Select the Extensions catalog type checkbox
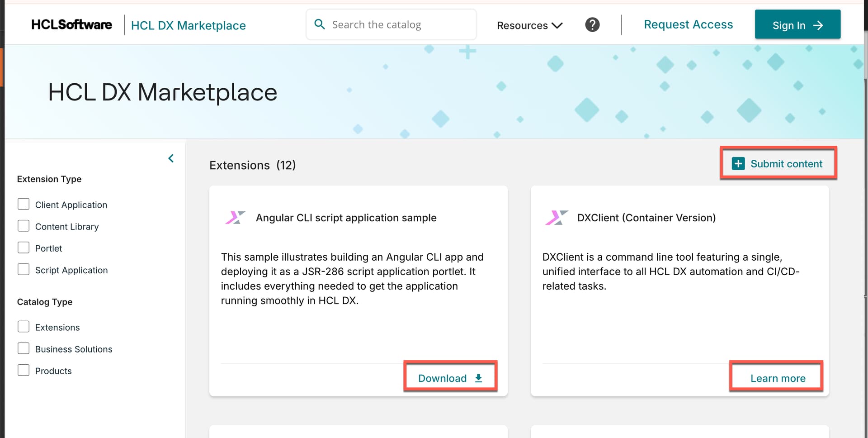Screen dimensions: 868x438 click(24, 327)
